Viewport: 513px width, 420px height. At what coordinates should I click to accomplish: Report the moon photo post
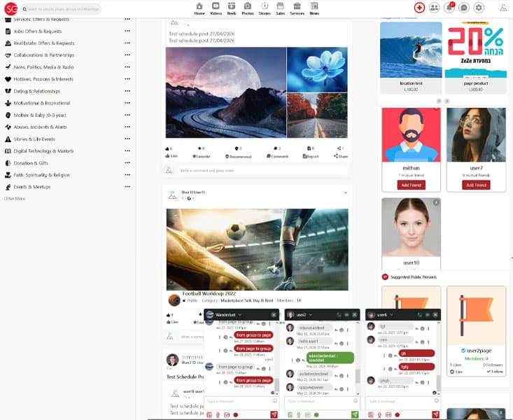(311, 157)
